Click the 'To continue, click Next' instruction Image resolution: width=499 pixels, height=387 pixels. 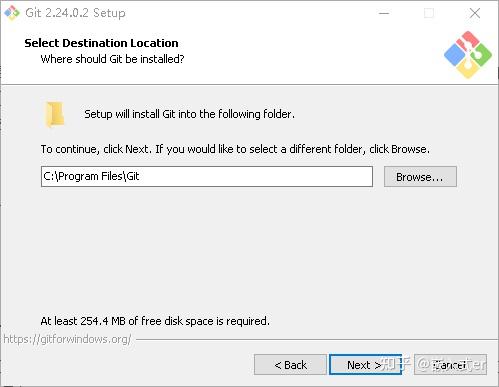[235, 149]
